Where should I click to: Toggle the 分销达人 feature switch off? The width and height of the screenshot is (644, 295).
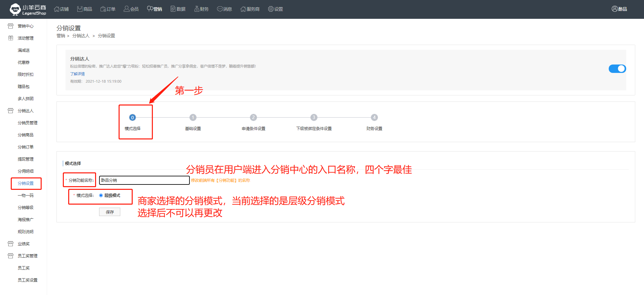[617, 69]
